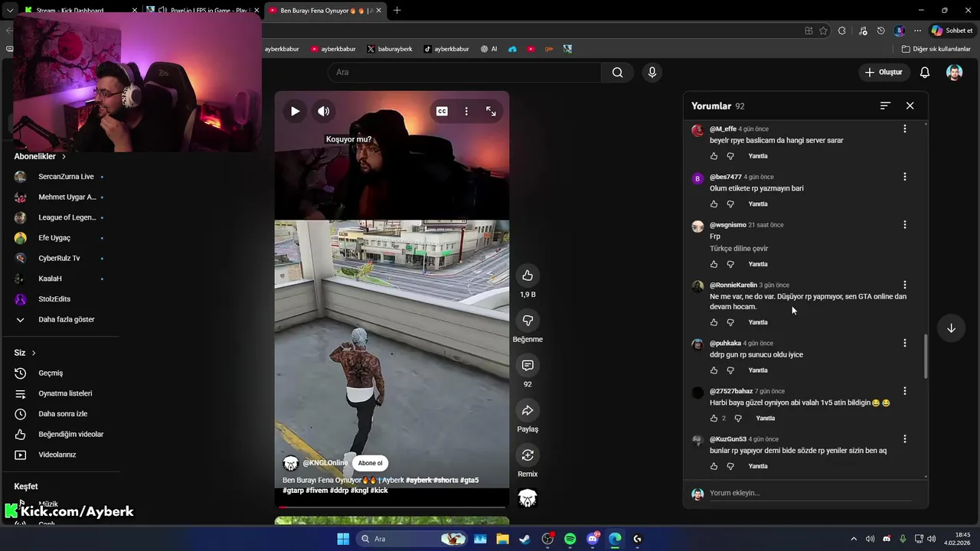
Task: Reply to @puhkaka via Yanıtla
Action: [758, 370]
